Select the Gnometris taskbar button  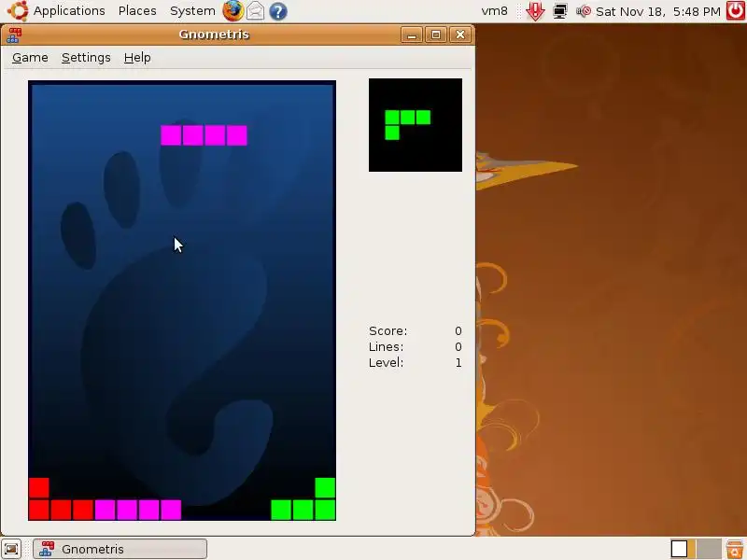click(x=120, y=549)
